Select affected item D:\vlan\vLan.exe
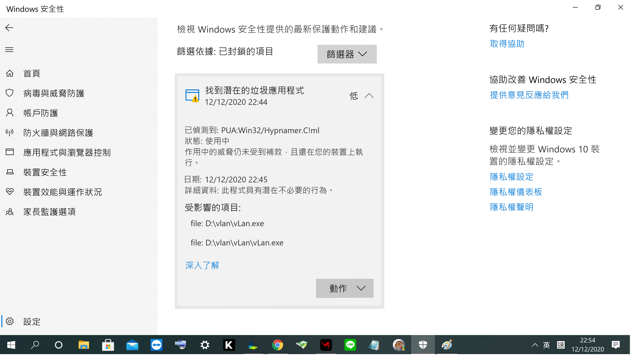Screen dimensions: 638x364 click(227, 223)
